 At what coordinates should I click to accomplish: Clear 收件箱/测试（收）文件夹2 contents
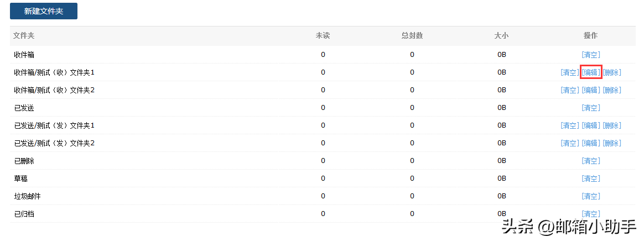(x=569, y=90)
